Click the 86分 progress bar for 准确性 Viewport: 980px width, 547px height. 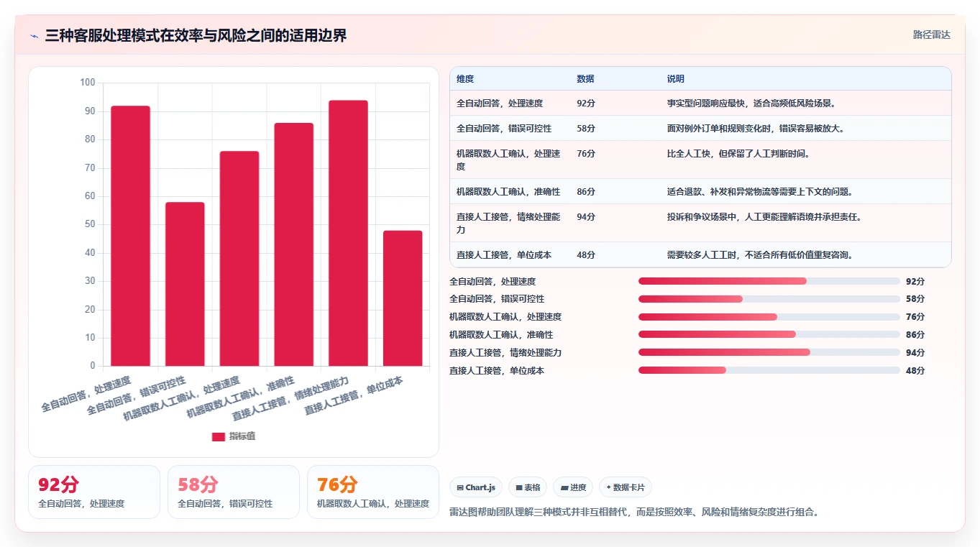pyautogui.click(x=769, y=334)
